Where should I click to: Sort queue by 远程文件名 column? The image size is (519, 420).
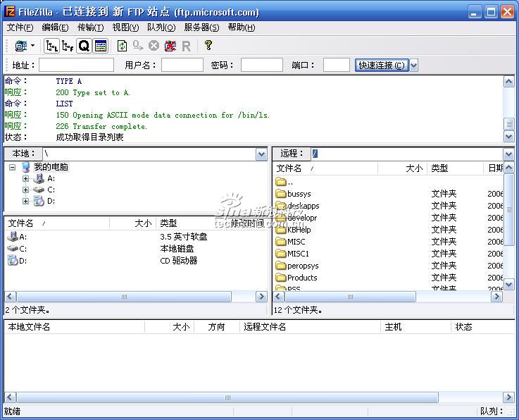[x=310, y=327]
